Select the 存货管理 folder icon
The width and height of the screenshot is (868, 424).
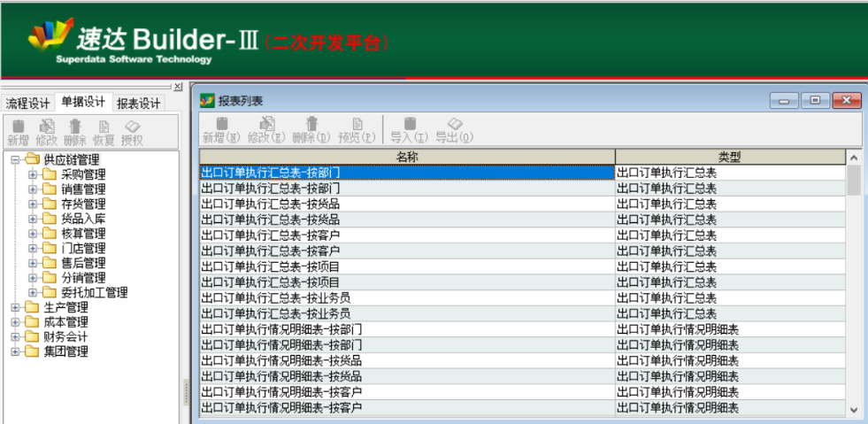click(50, 204)
